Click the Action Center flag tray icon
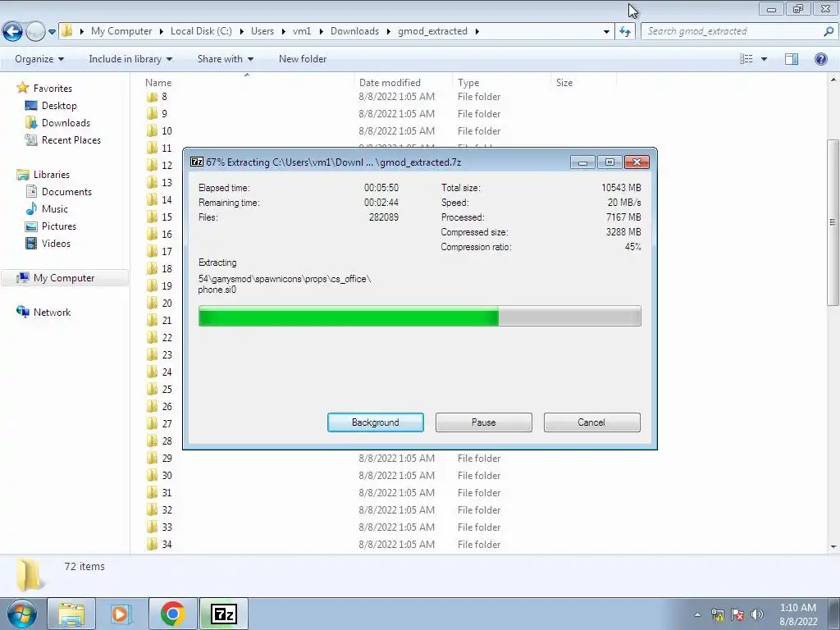Image resolution: width=840 pixels, height=630 pixels. 737,614
